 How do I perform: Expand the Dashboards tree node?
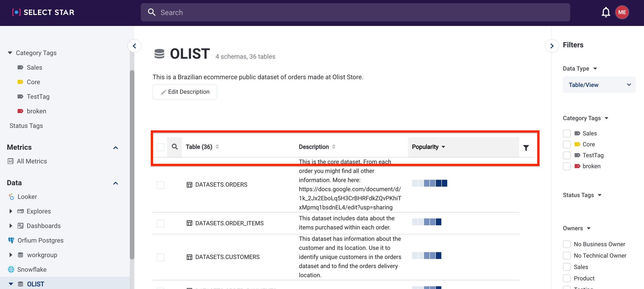pyautogui.click(x=11, y=226)
